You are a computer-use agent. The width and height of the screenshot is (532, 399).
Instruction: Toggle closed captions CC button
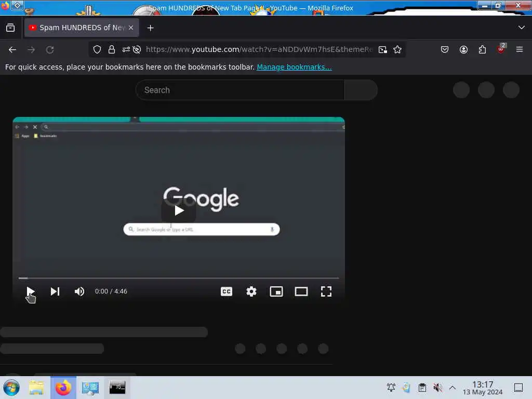(x=227, y=291)
